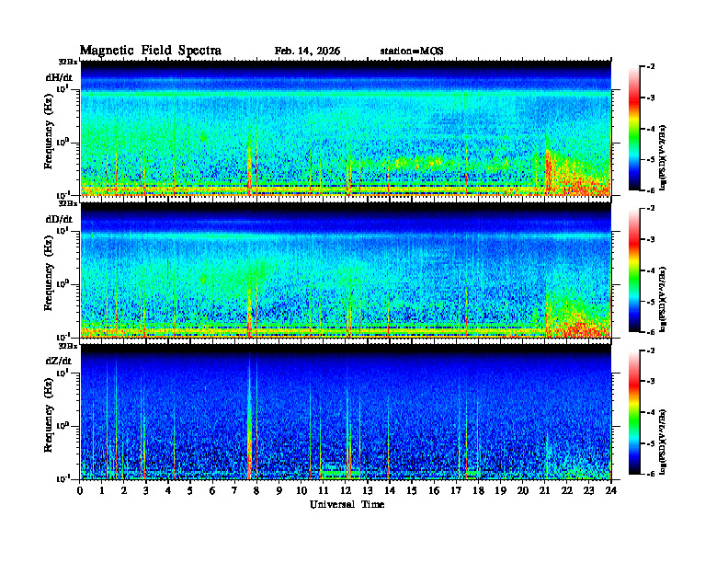The image size is (728, 563).
Task: Click hour 22 on the time axis
Action: [566, 491]
